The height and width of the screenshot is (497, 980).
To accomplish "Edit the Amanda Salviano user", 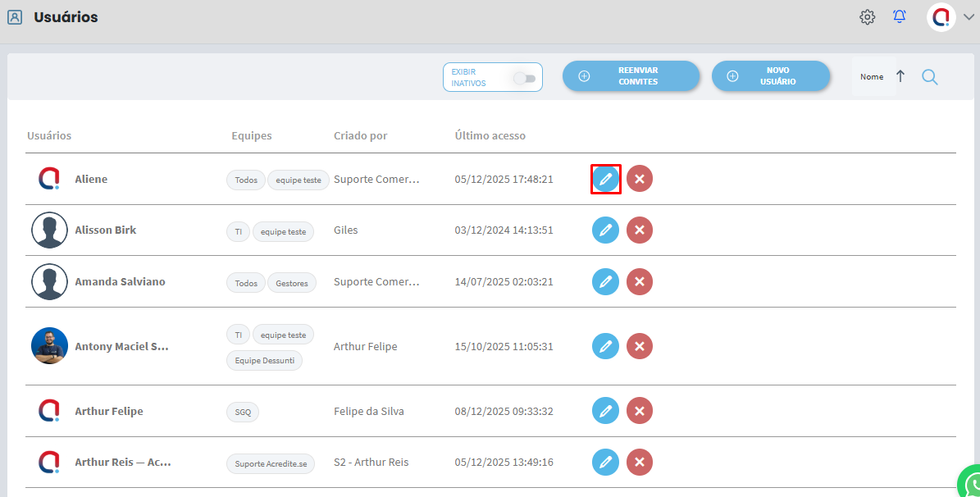I will click(x=605, y=282).
